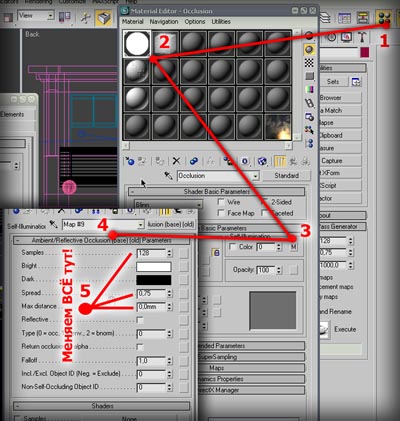400x421 pixels.
Task: Open Display tab in command panel
Action: (347, 37)
